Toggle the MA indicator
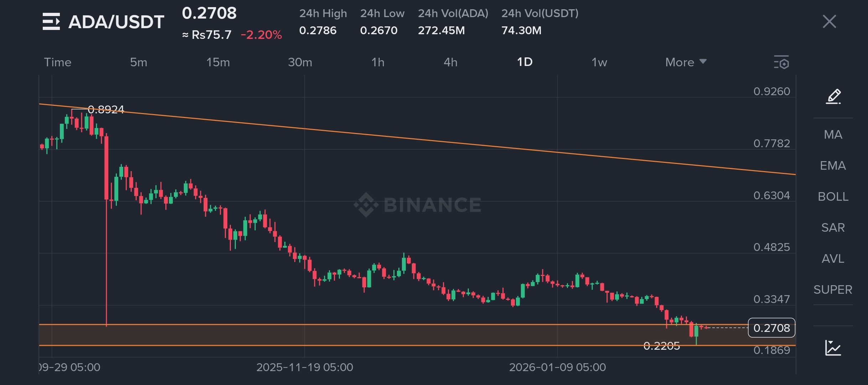The height and width of the screenshot is (385, 868). 833,135
